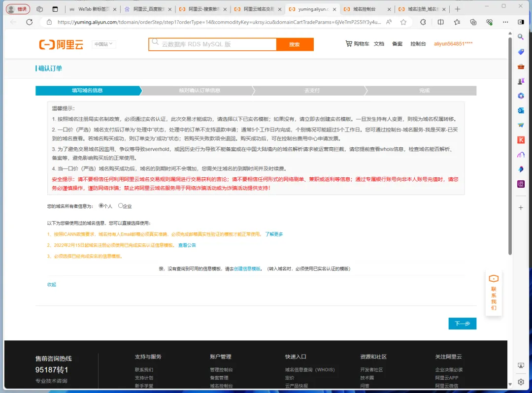Open the aliyun564851 account menu
Viewport: 532px width, 393px height.
(x=453, y=44)
